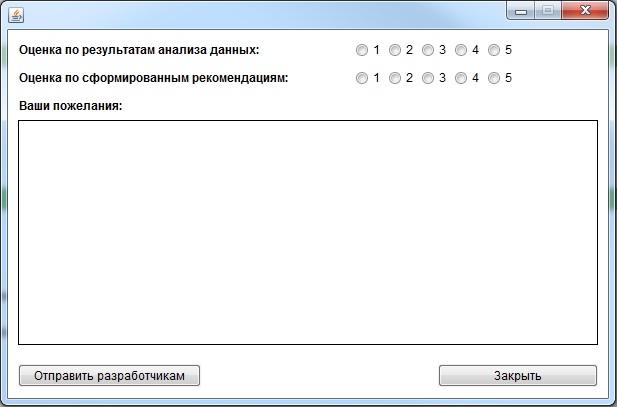Set data analysis results rating to 4
This screenshot has width=617, height=407.
461,50
